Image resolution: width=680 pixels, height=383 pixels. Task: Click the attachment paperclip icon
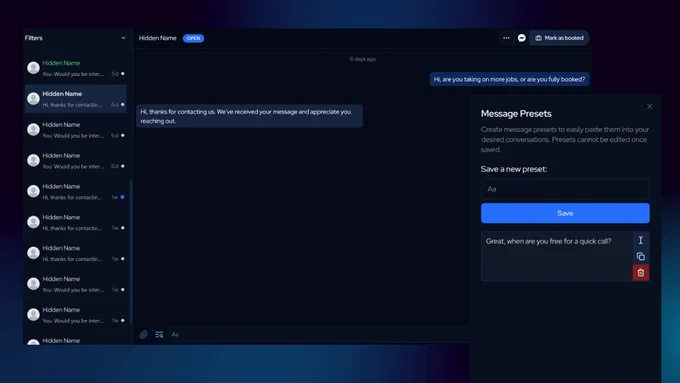coord(143,334)
